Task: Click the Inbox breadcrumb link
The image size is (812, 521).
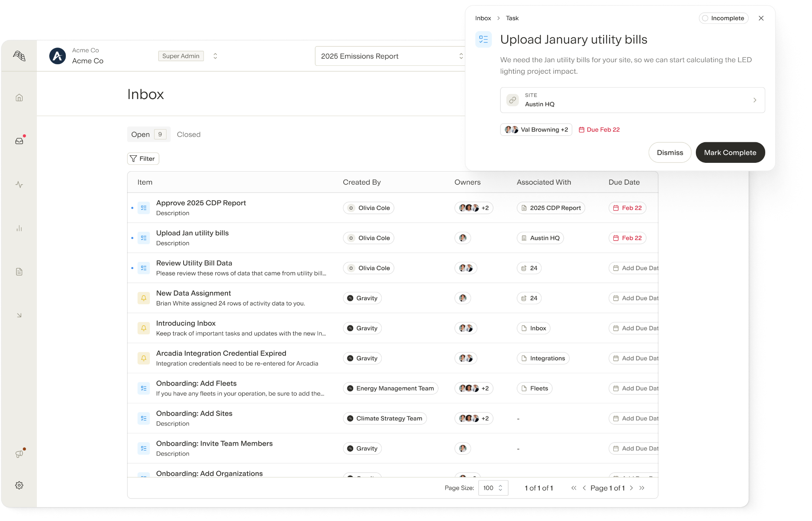Action: (x=483, y=18)
